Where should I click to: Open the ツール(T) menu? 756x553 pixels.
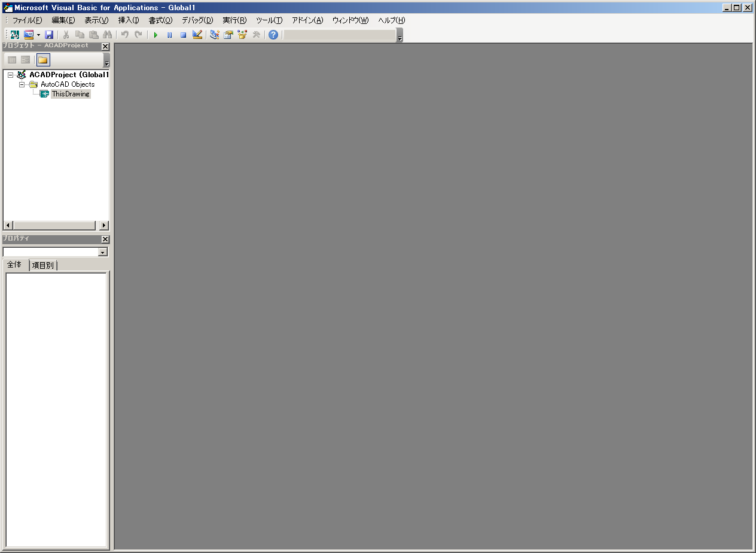click(269, 20)
